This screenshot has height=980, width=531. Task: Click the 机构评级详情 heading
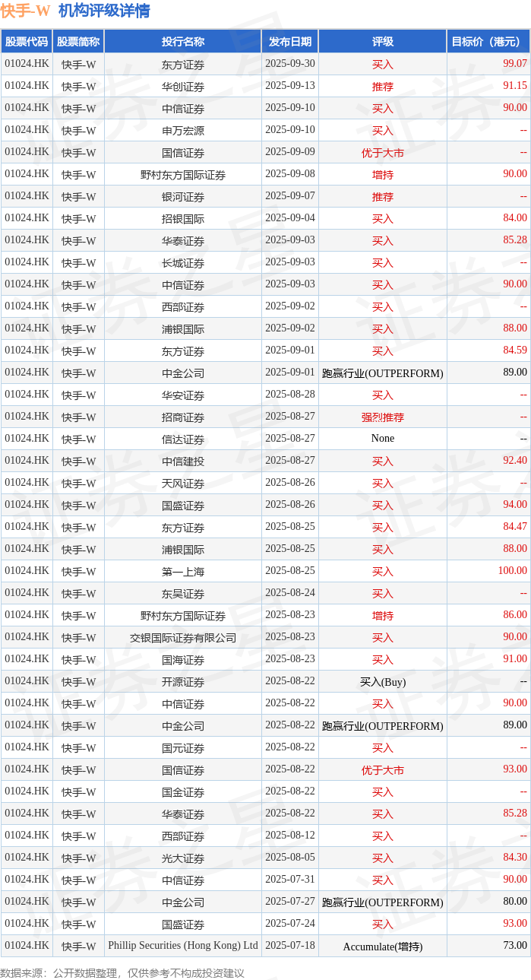104,11
